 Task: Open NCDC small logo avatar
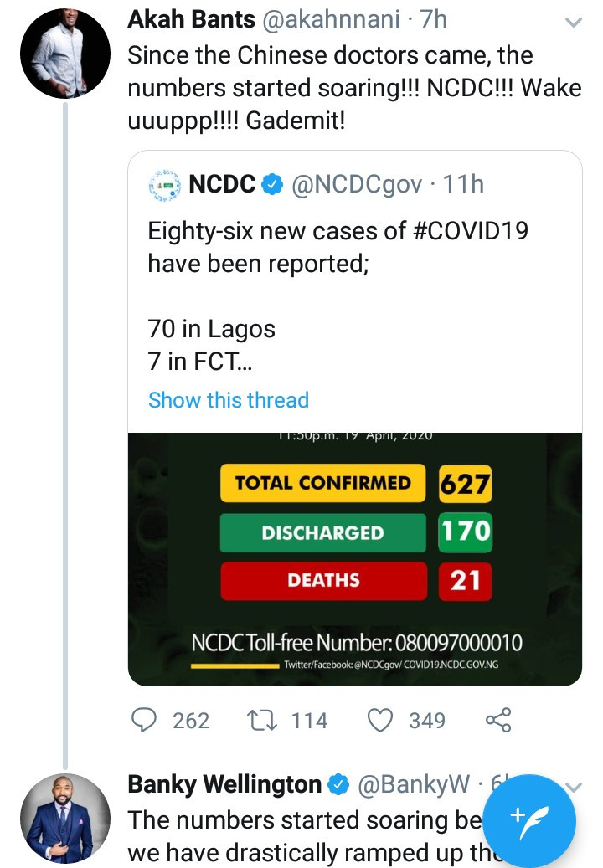point(165,185)
